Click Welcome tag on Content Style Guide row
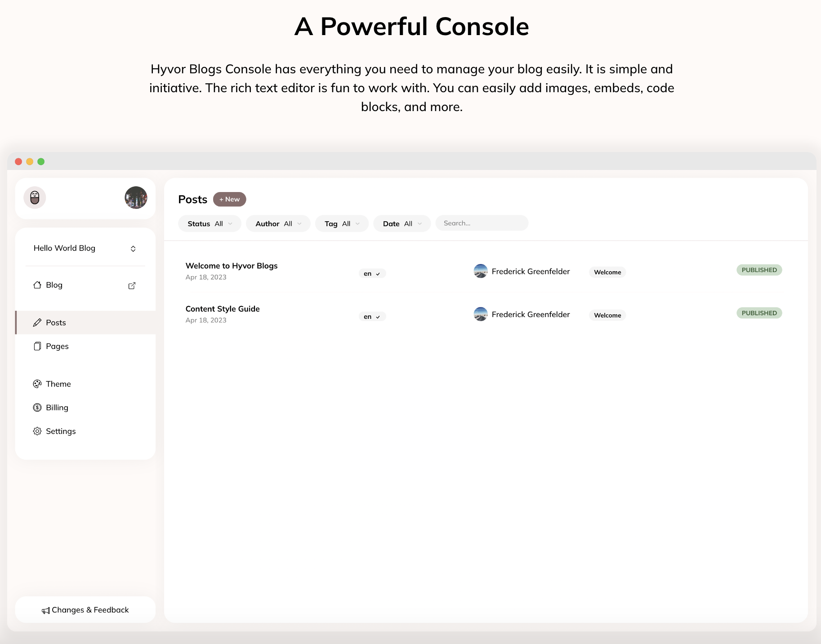The image size is (821, 644). tap(607, 315)
